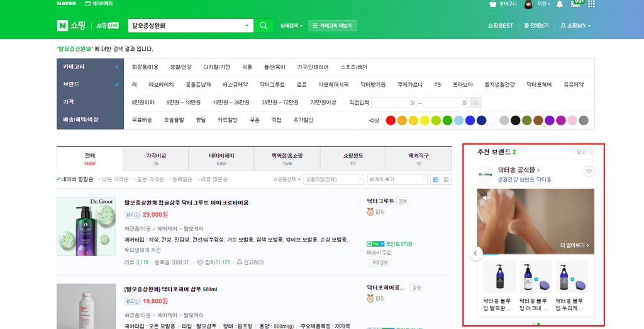Click the 닥터홍 brand logo circle
This screenshot has height=329, width=644.
pyautogui.click(x=486, y=174)
